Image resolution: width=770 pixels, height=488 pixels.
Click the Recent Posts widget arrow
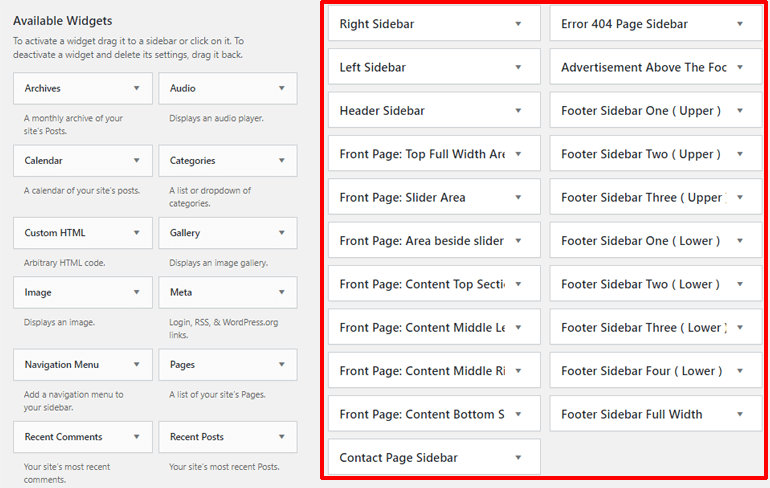[280, 437]
